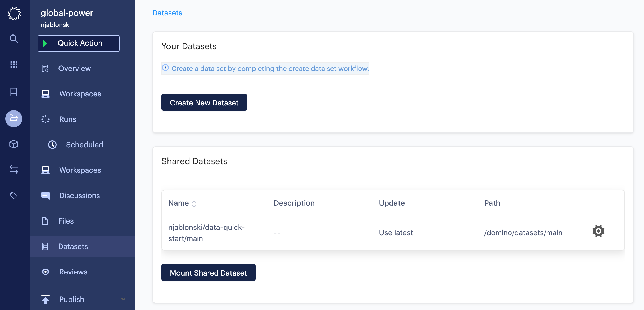Click the /domino/datasets/main path cell

pyautogui.click(x=523, y=233)
